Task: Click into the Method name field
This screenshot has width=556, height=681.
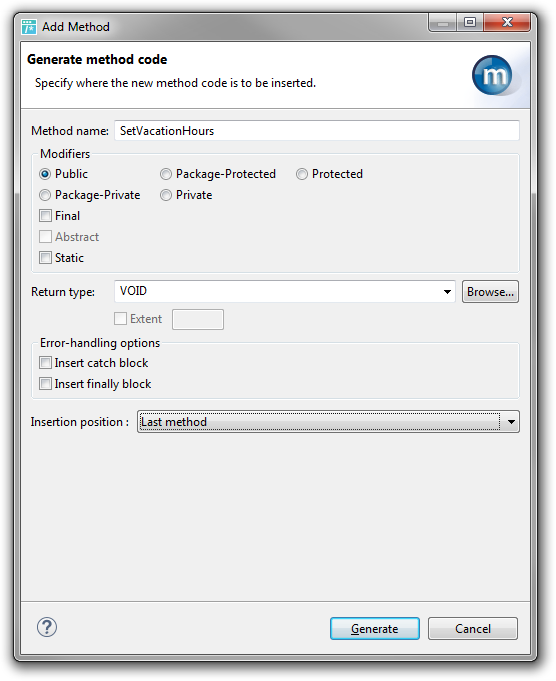Action: [317, 131]
